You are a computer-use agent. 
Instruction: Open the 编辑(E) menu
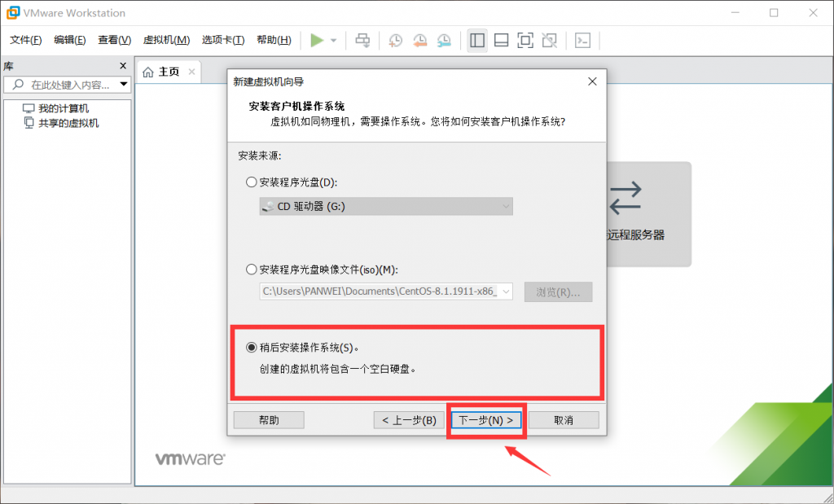pyautogui.click(x=70, y=41)
